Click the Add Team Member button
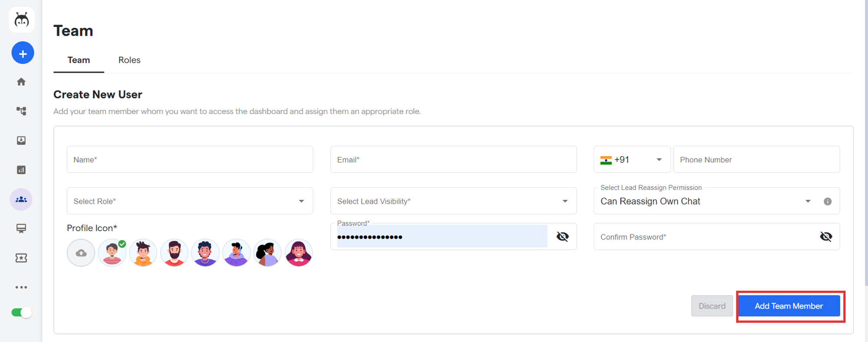The width and height of the screenshot is (868, 342). (x=789, y=306)
